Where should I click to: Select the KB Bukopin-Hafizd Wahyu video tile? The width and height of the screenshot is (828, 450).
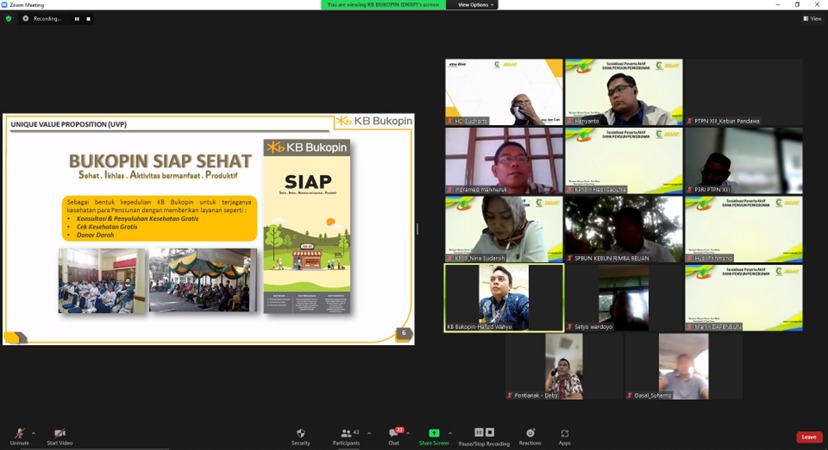tap(504, 297)
